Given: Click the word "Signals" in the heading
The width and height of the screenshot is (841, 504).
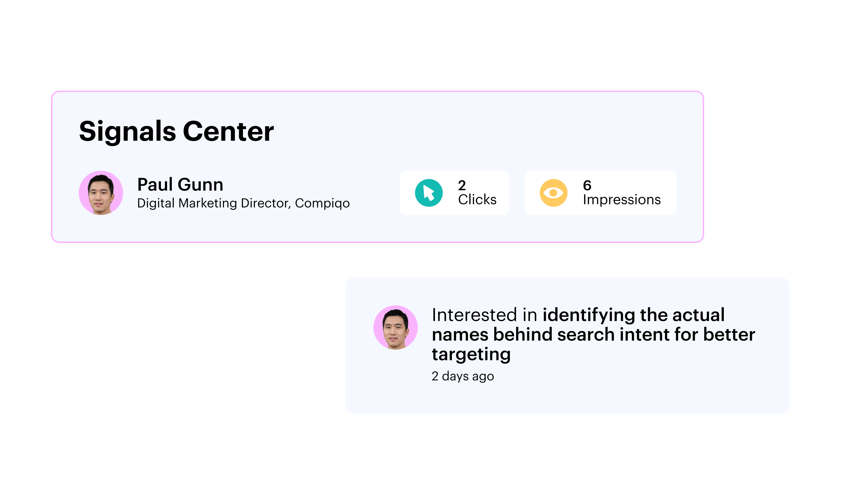Looking at the screenshot, I should 128,131.
